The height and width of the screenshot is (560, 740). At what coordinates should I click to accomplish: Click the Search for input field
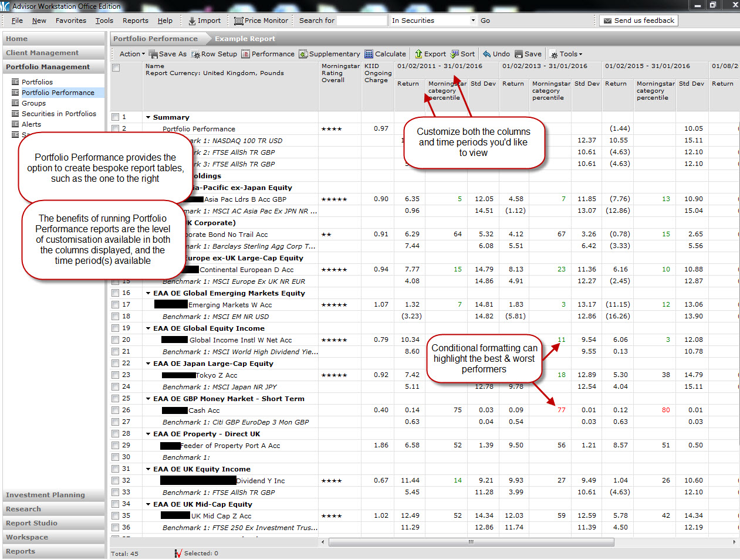pos(362,21)
